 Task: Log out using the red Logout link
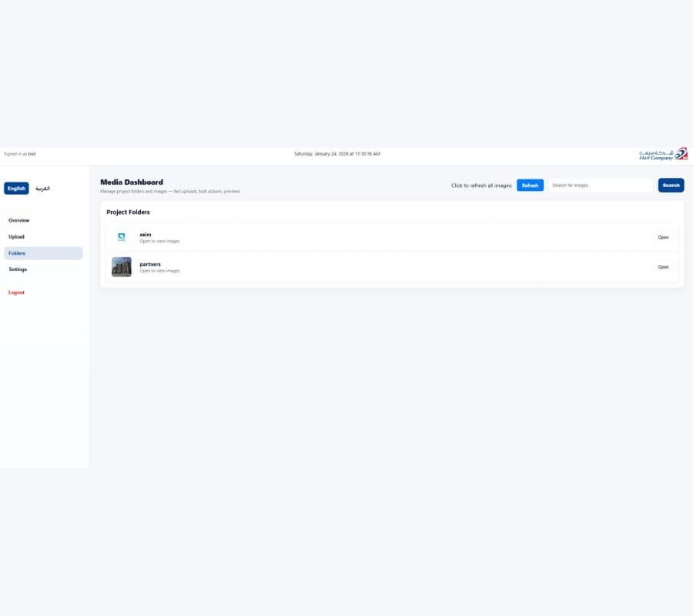click(16, 293)
